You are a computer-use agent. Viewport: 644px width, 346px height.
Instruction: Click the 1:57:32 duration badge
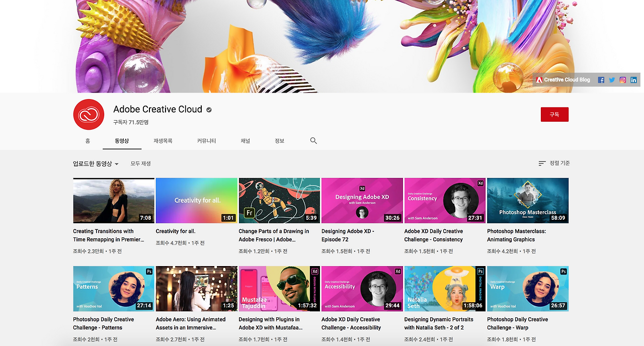(307, 306)
